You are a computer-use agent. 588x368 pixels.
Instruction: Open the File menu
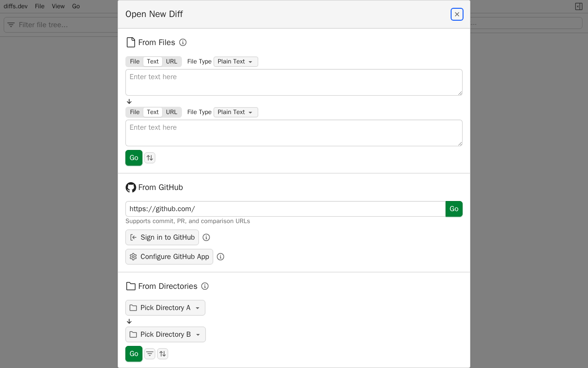(40, 6)
